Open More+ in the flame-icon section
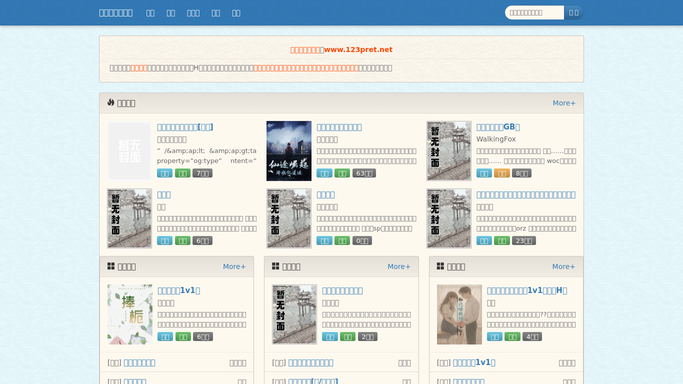The image size is (683, 384). pyautogui.click(x=564, y=103)
